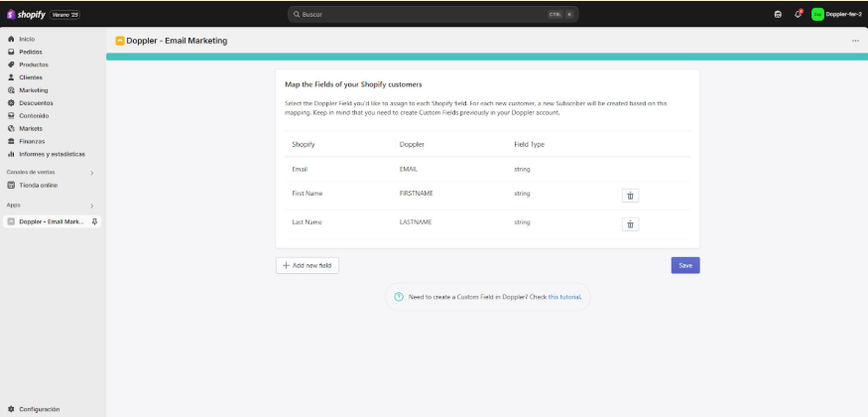Open the Sidekick icon in top bar
868x417 pixels.
778,15
